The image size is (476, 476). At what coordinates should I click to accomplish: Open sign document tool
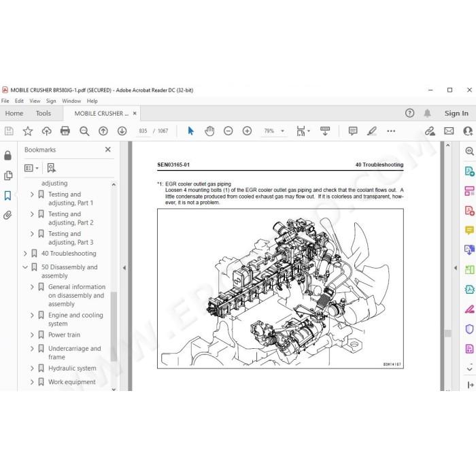[x=430, y=131]
